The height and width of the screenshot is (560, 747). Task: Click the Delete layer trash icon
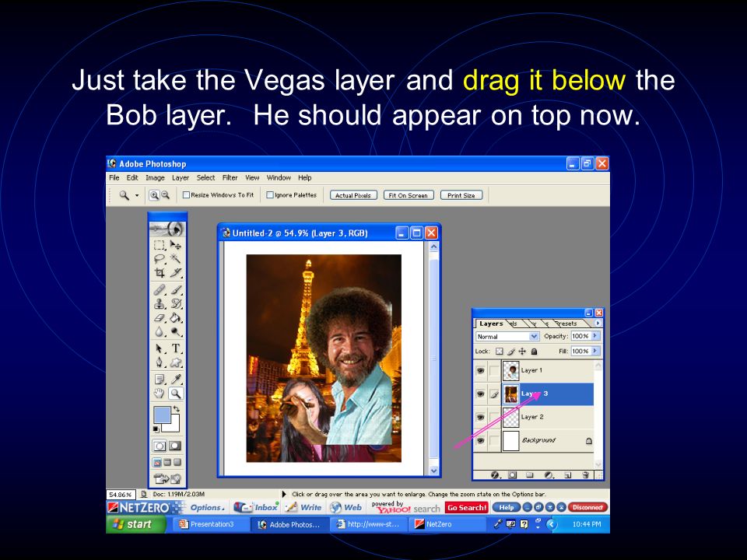tap(586, 474)
